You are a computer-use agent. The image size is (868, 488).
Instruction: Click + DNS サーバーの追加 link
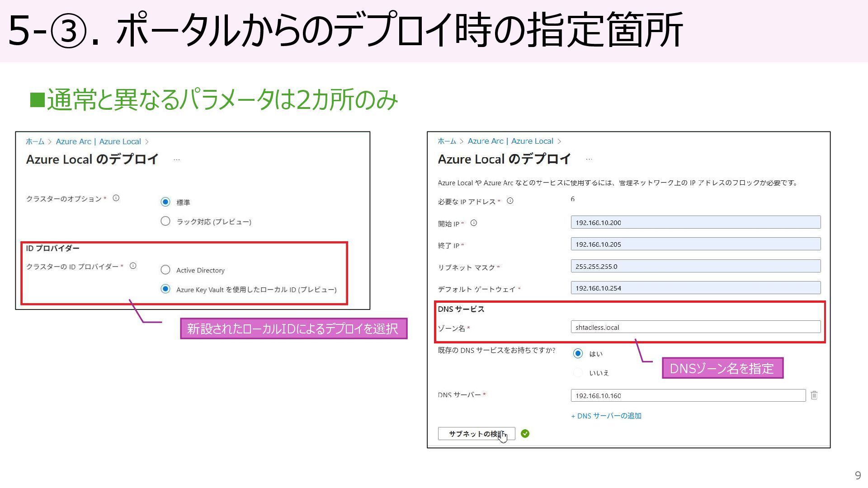pos(606,416)
